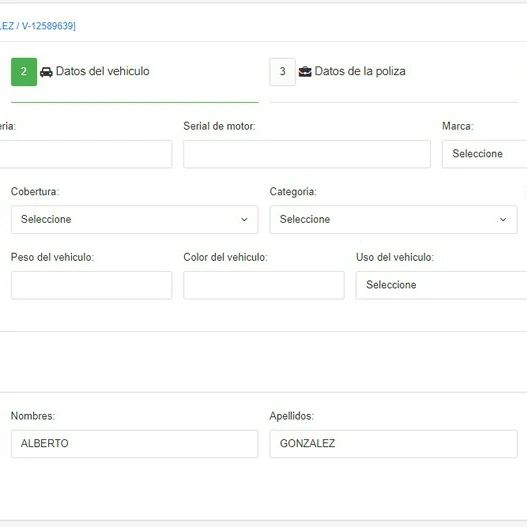Select the step 3 number badge

(x=283, y=72)
